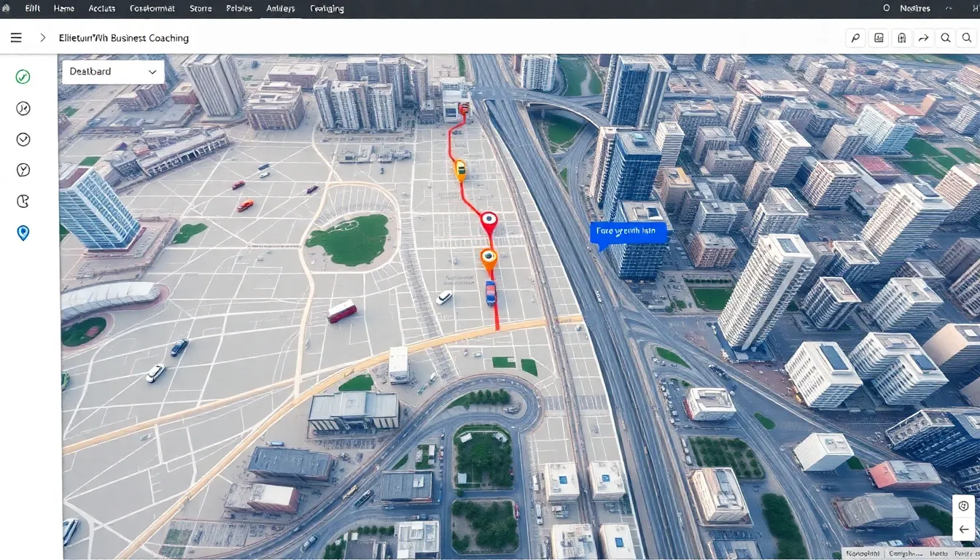Toggle the green checkmark status in sidebar
Screen dimensions: 980x560
tap(23, 76)
